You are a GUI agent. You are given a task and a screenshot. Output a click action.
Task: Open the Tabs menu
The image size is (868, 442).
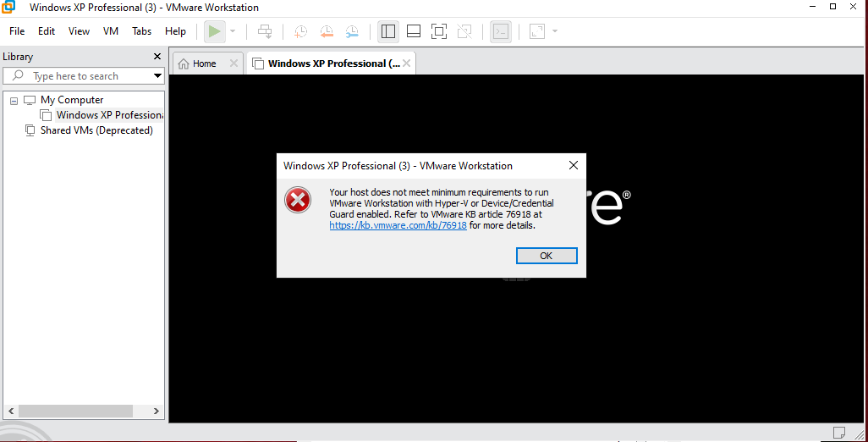142,31
